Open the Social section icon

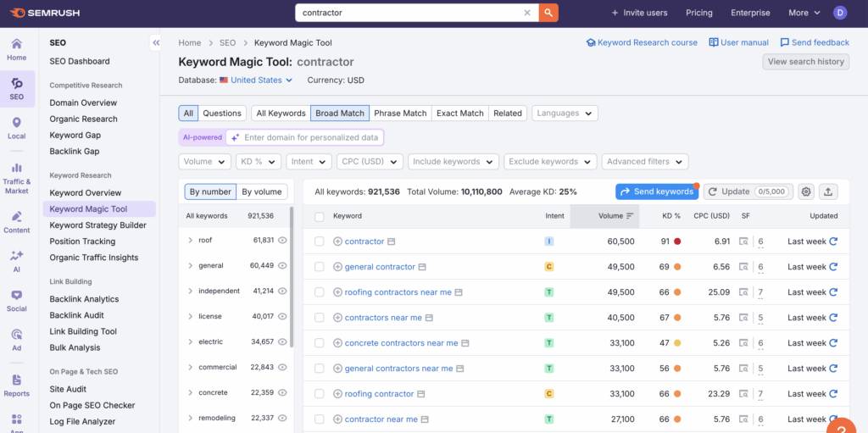[17, 301]
